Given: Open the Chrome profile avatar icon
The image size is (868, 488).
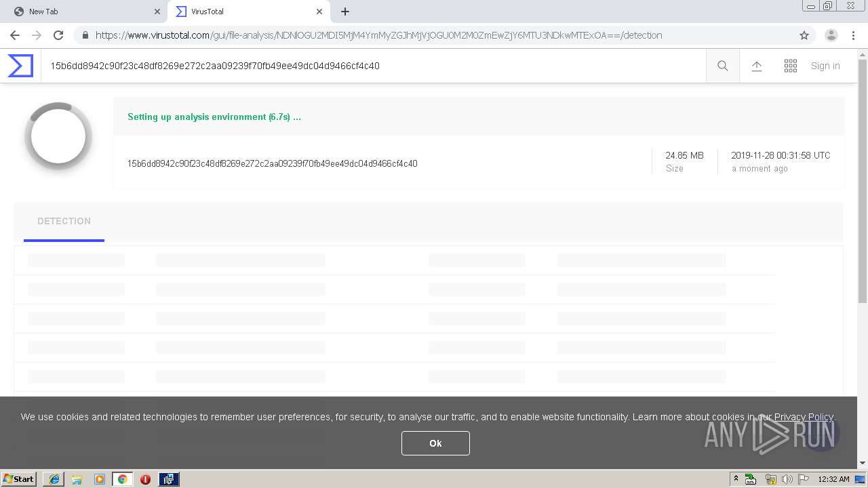Looking at the screenshot, I should click(x=831, y=35).
